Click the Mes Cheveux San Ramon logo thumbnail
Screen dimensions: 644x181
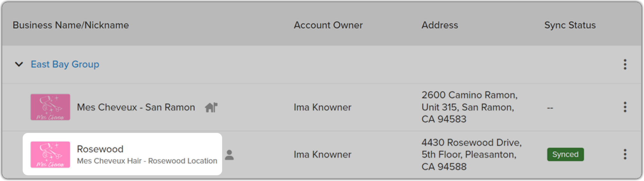pos(50,107)
